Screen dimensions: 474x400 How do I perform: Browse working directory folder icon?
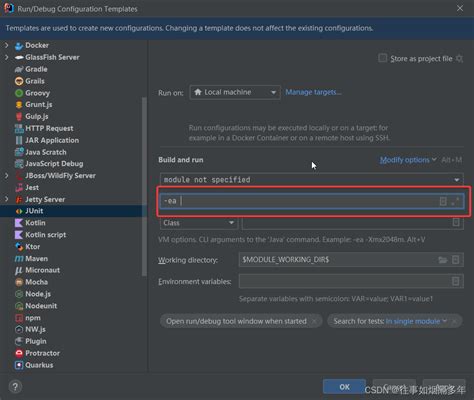(443, 260)
